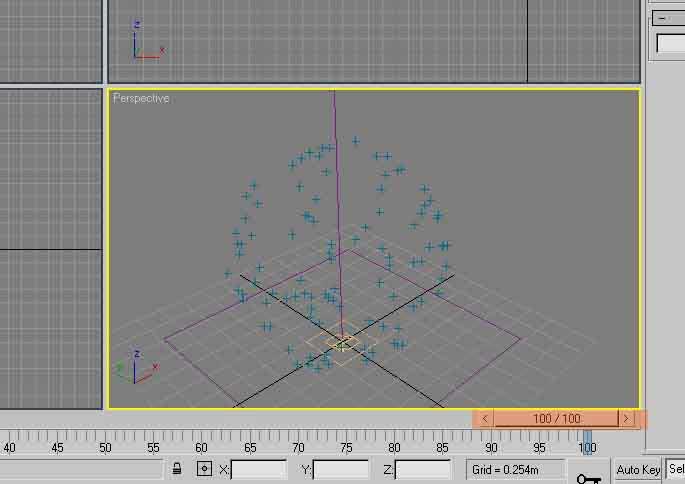Click the Set Keys key-shaped icon
This screenshot has width=685, height=484.
pyautogui.click(x=588, y=478)
